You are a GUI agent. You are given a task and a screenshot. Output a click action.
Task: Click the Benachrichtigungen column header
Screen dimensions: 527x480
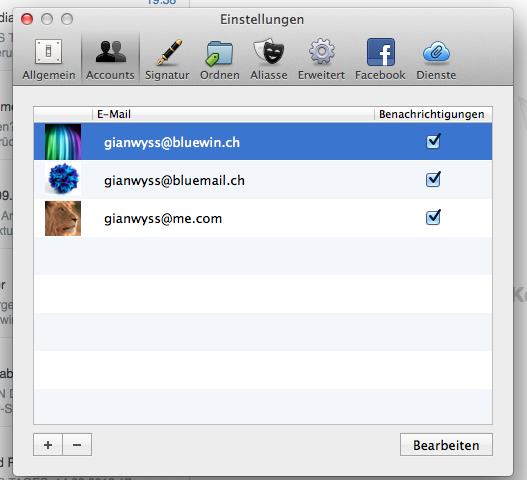(433, 114)
